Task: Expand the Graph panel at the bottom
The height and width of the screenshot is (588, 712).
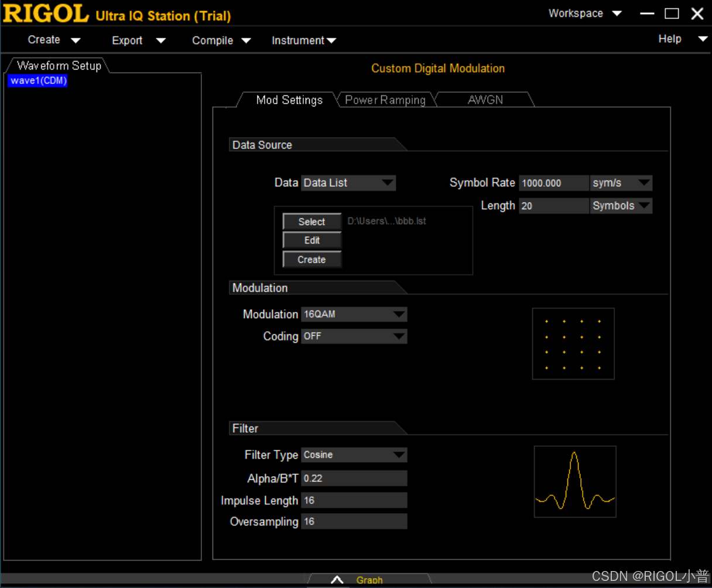Action: click(369, 580)
